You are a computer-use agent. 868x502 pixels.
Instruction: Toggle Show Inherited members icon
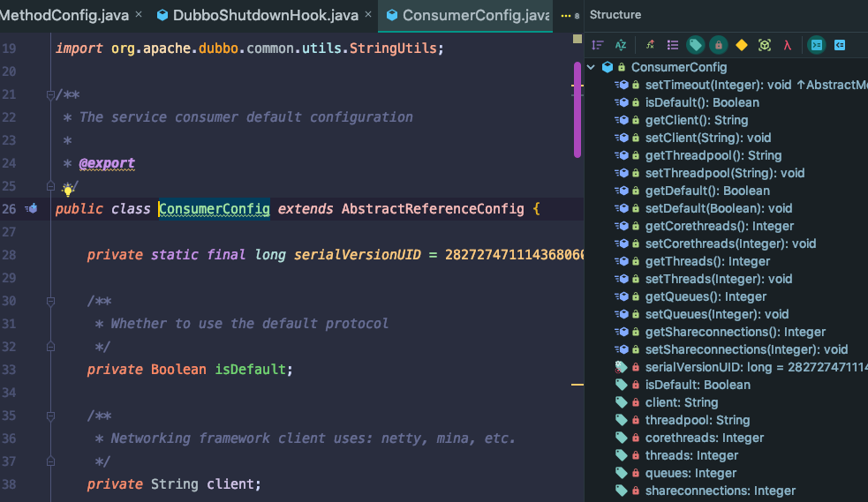(x=650, y=45)
